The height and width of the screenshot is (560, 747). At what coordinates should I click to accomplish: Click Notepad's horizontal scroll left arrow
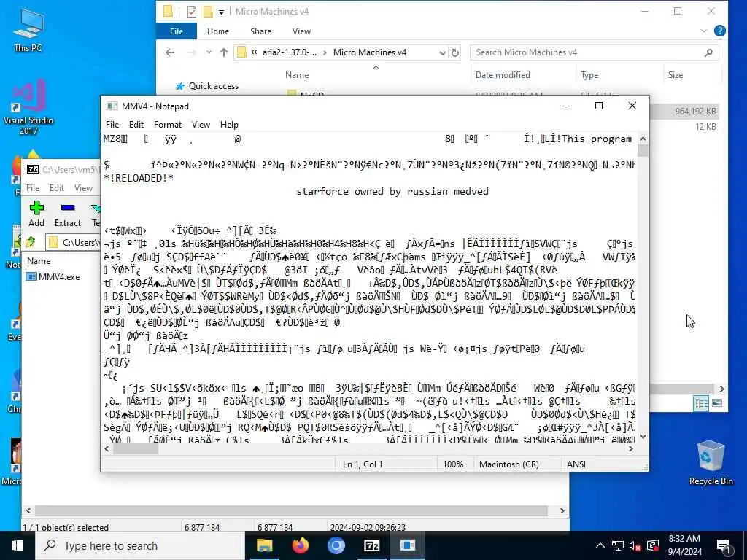[107, 448]
